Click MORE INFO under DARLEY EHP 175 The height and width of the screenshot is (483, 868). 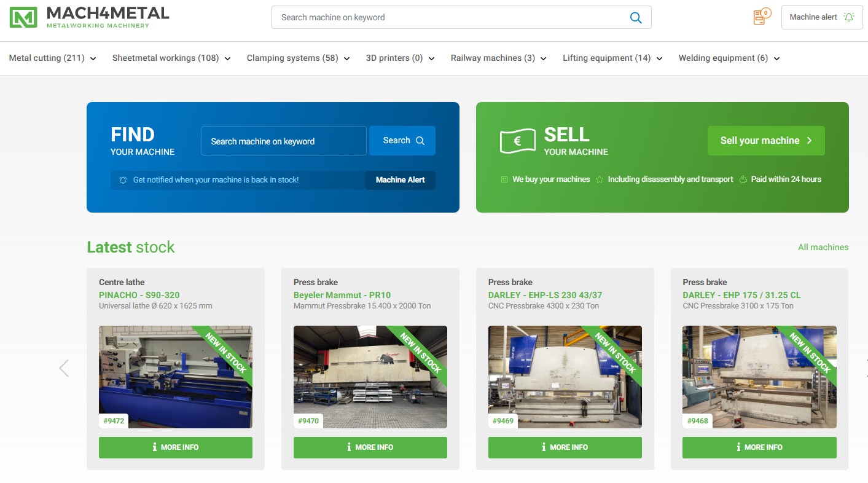pyautogui.click(x=759, y=447)
